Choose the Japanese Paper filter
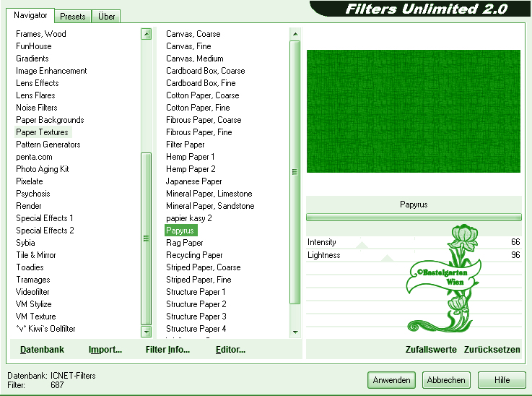This screenshot has width=532, height=396. (x=193, y=181)
